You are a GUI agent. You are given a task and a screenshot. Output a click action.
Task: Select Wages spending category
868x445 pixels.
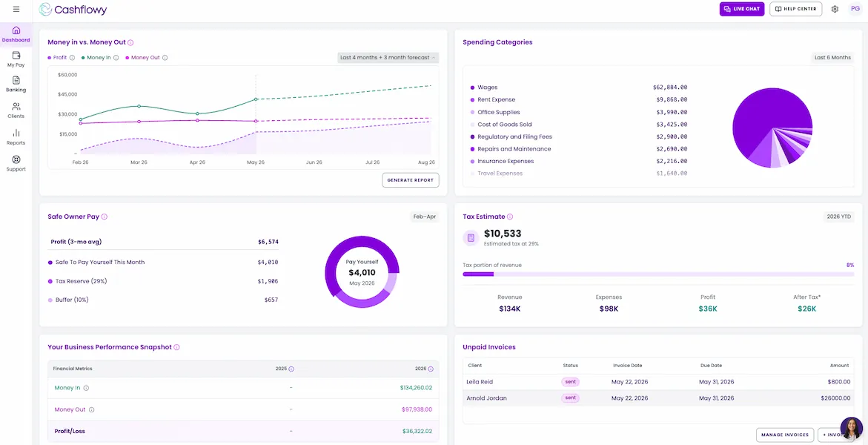578,88
